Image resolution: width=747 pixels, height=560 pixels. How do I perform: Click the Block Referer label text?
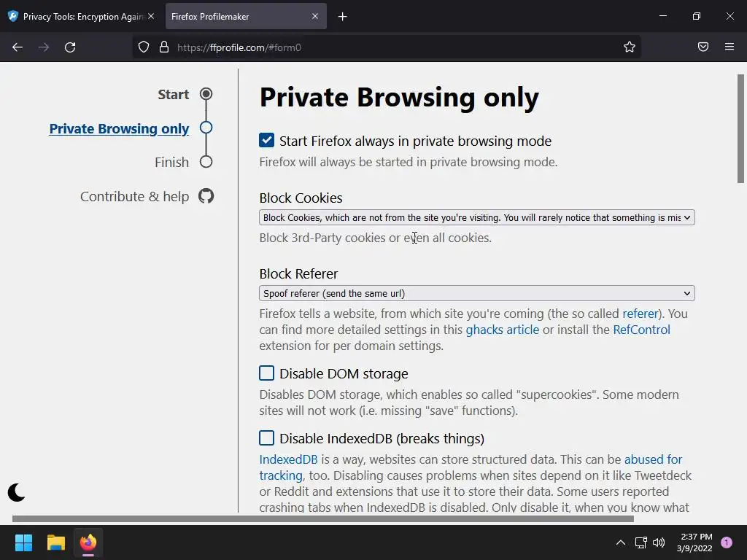pos(298,274)
